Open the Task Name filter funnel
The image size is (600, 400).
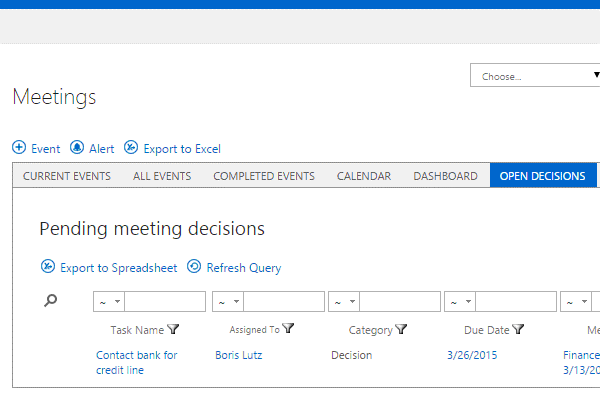pyautogui.click(x=173, y=329)
